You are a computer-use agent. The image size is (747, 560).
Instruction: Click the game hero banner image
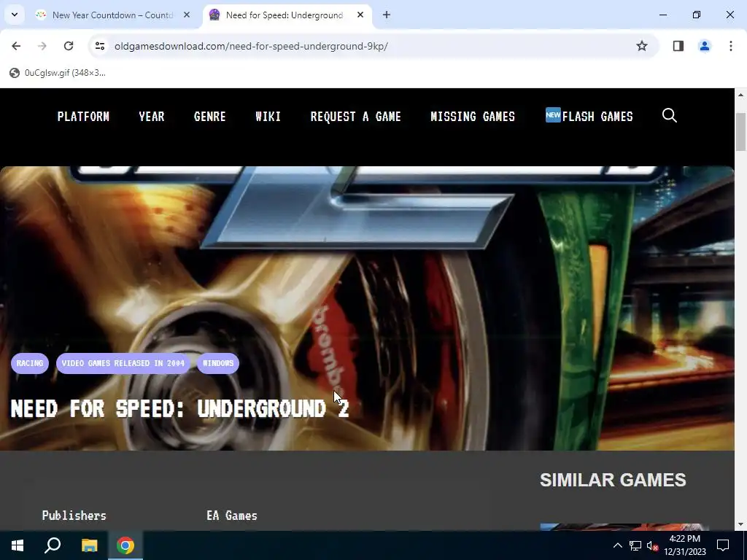pos(367,308)
